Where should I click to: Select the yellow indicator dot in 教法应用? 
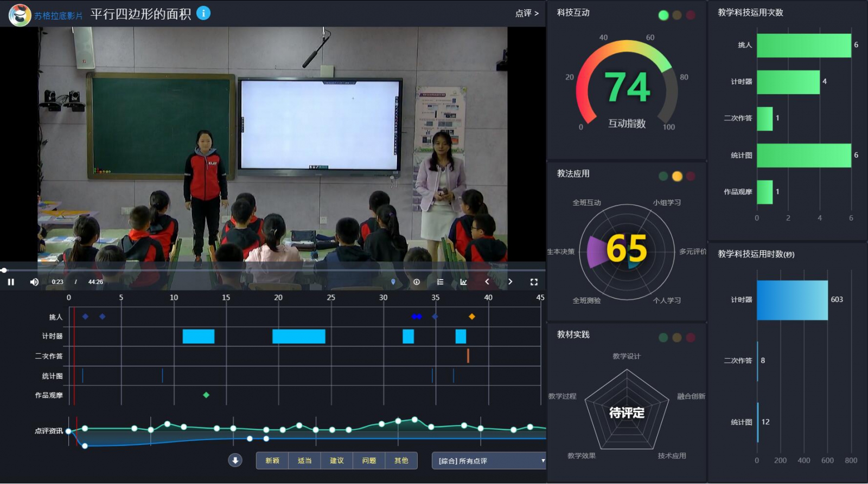click(677, 176)
